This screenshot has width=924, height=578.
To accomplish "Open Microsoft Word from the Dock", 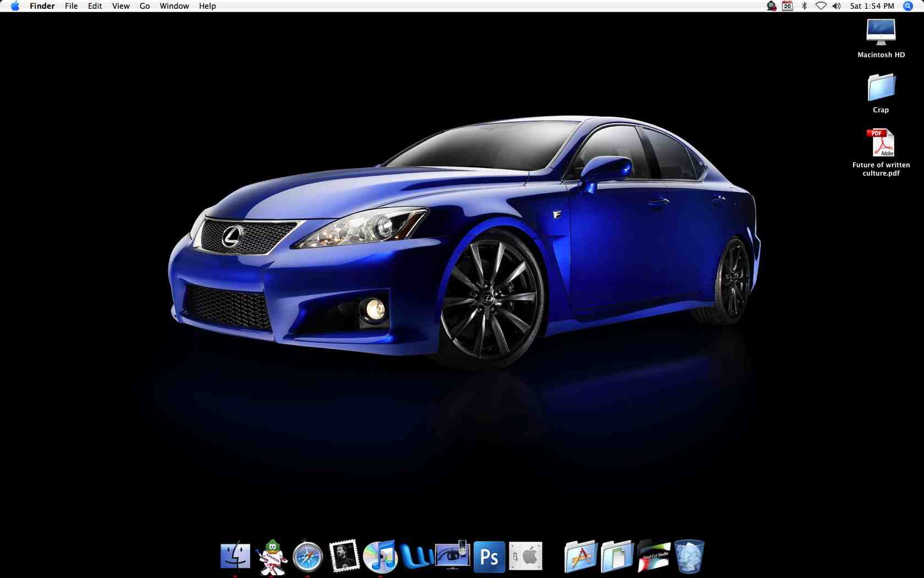I will [416, 557].
